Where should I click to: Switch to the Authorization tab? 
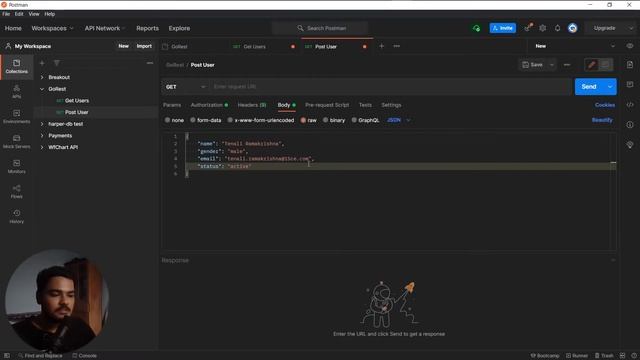point(209,105)
